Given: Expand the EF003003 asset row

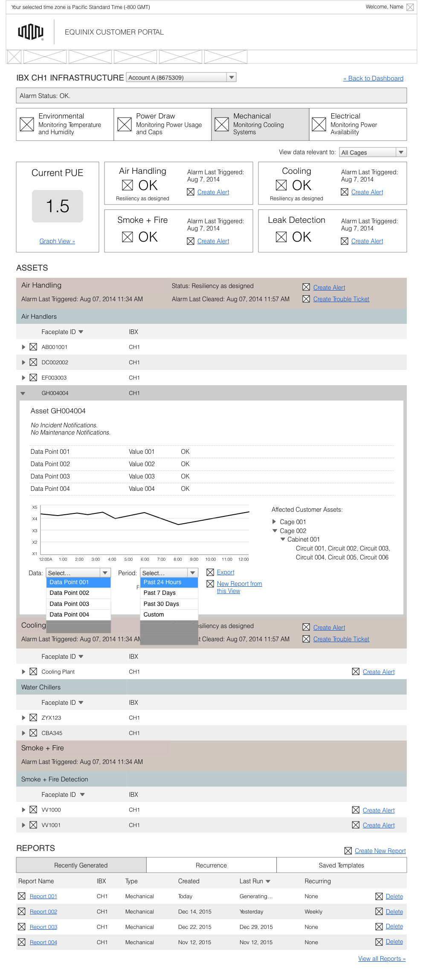Looking at the screenshot, I should (23, 378).
